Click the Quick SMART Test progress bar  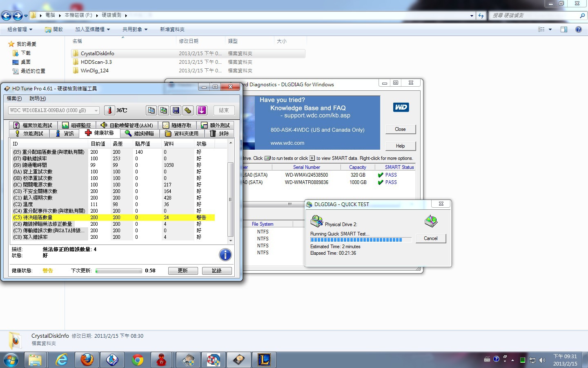(x=361, y=240)
